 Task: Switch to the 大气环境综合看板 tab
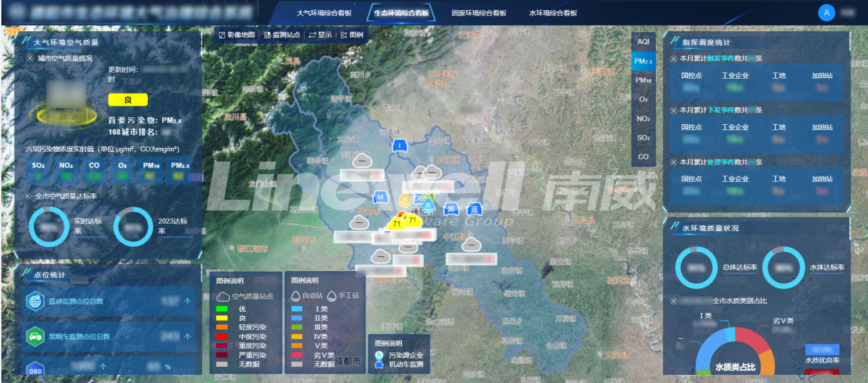tap(324, 13)
